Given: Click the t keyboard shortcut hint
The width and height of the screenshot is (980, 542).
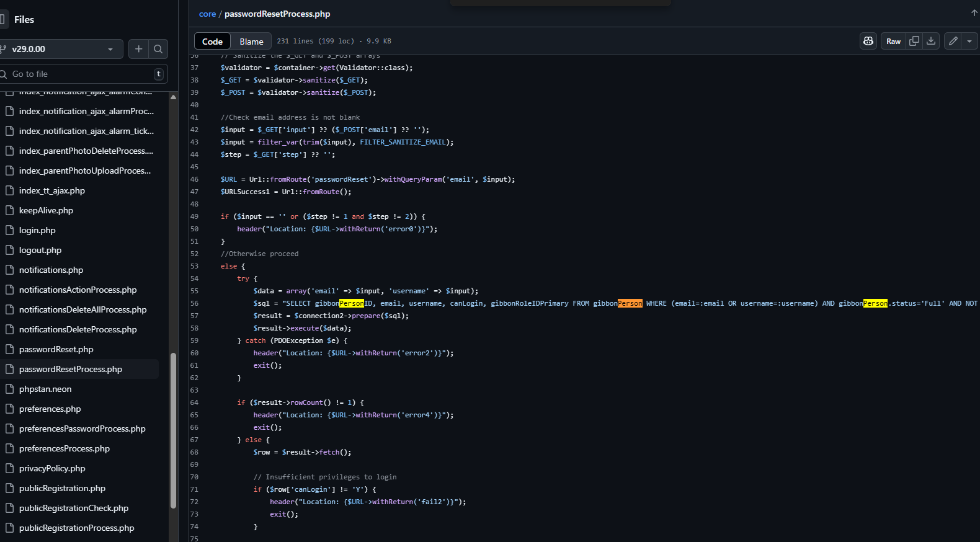Looking at the screenshot, I should [159, 74].
